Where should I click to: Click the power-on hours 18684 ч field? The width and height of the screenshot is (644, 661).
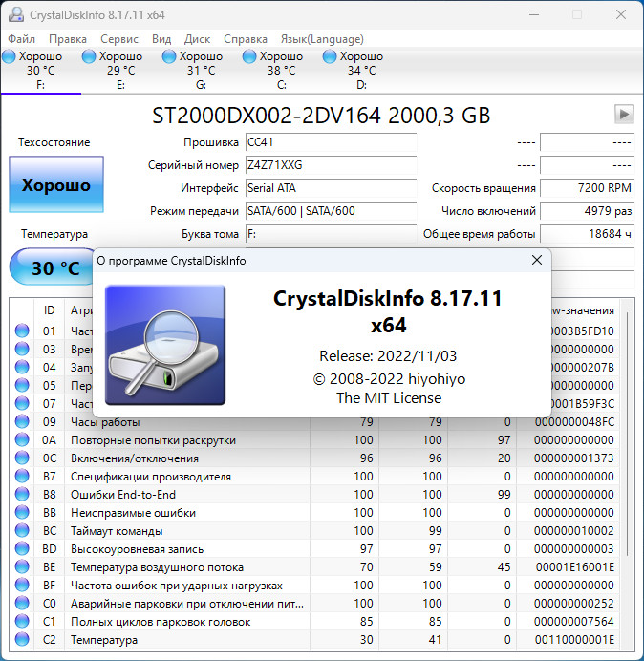click(x=587, y=234)
